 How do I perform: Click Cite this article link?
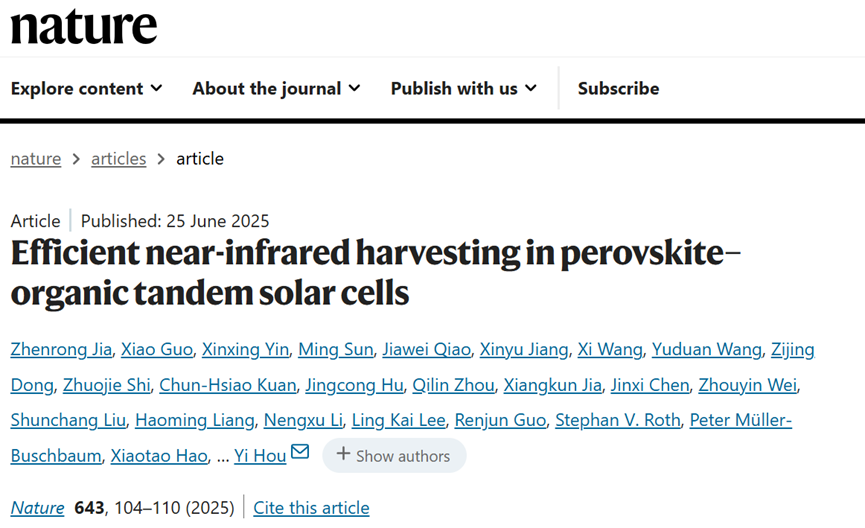[311, 508]
